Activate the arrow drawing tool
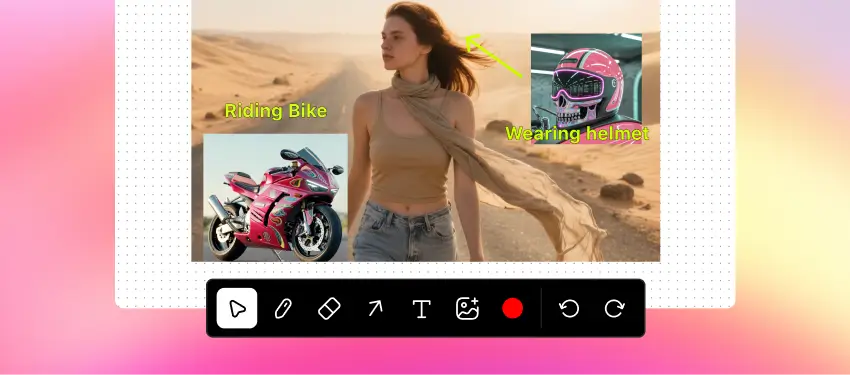The image size is (850, 375). pyautogui.click(x=375, y=308)
